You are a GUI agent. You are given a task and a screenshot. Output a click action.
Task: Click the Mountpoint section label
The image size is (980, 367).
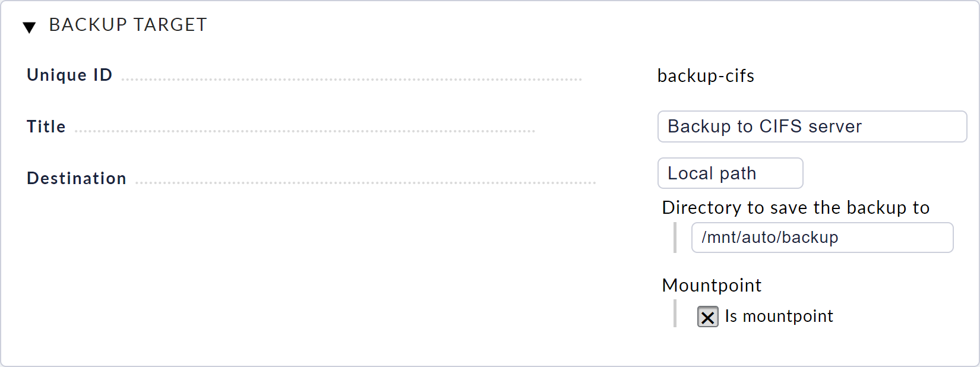click(x=711, y=286)
